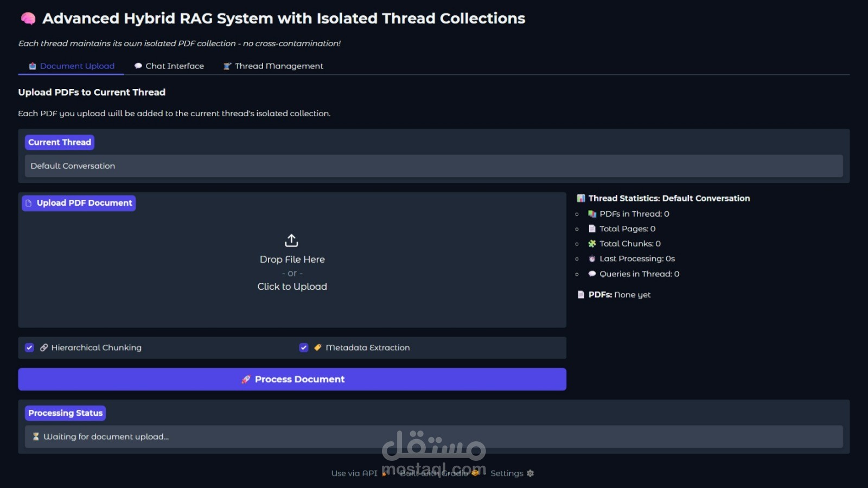Click the Queries in Thread: 0 text
The width and height of the screenshot is (868, 488).
pyautogui.click(x=639, y=274)
